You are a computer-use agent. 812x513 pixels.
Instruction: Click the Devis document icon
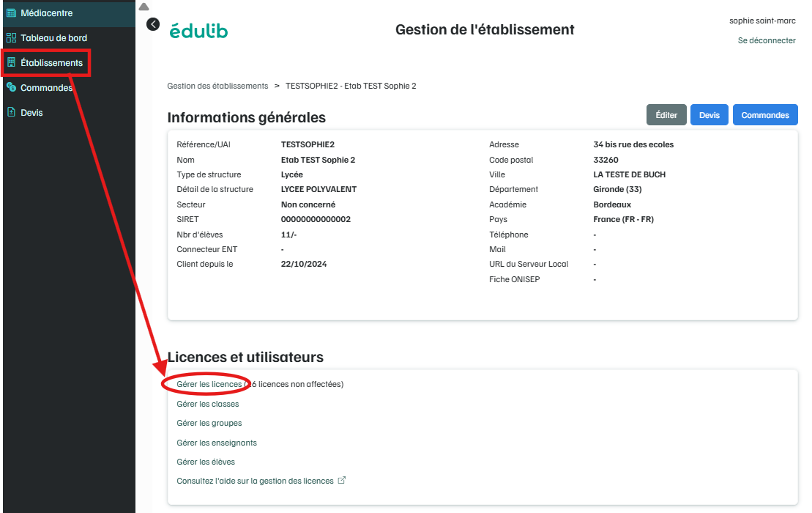11,113
